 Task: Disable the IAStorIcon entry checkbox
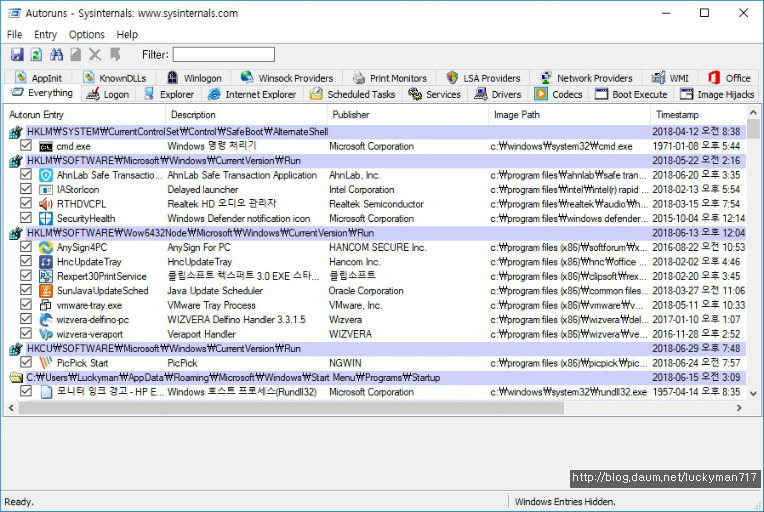point(26,189)
